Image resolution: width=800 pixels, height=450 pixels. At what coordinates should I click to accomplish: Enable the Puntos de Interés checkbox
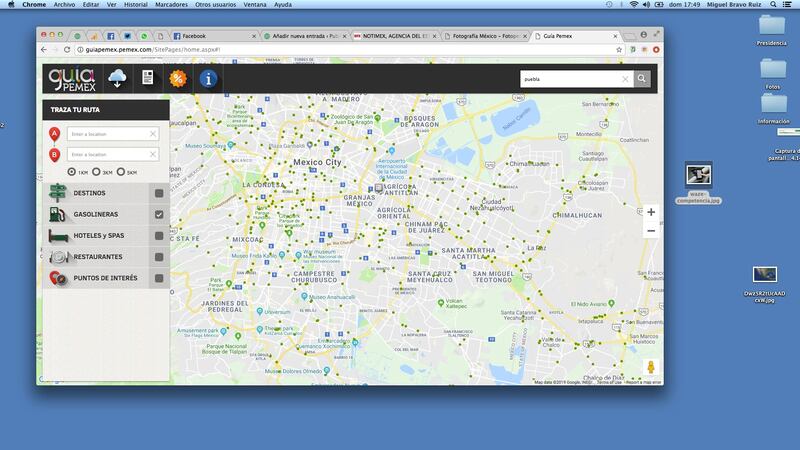coord(159,278)
